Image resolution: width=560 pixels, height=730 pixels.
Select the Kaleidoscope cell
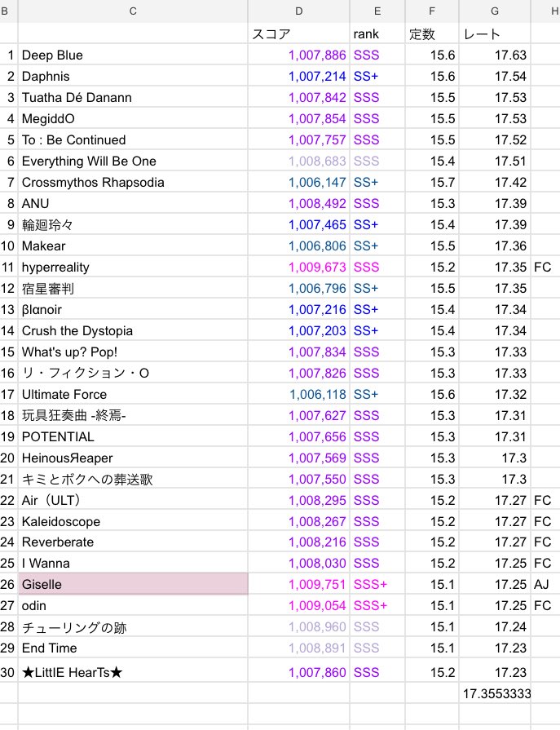[x=133, y=521]
